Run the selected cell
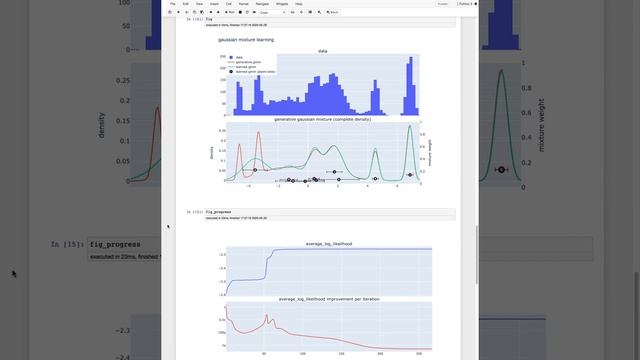The image size is (640, 360). [x=230, y=12]
